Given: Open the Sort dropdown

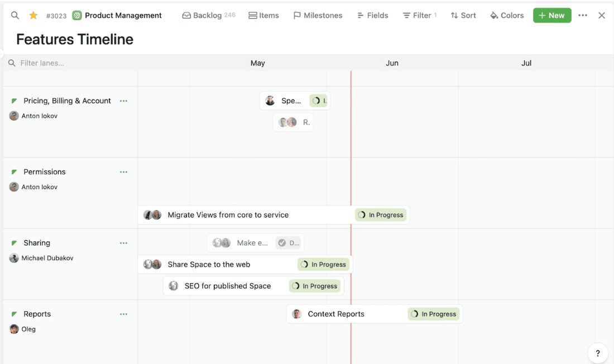Looking at the screenshot, I should pos(463,15).
